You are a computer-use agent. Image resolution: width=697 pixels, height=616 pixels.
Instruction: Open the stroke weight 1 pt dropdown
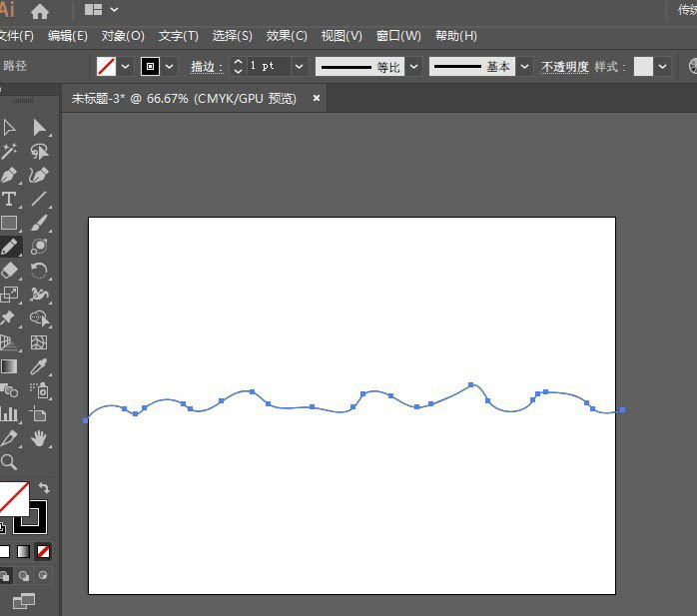coord(300,67)
